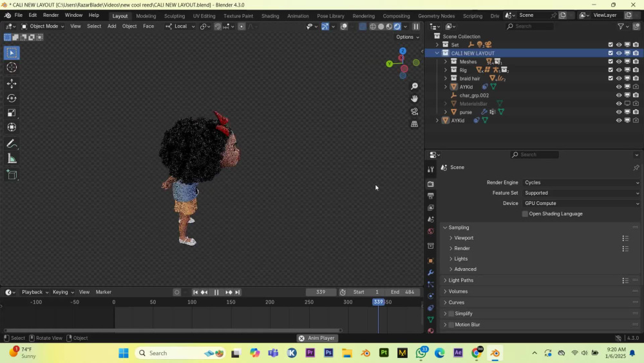Screen dimensions: 644x363
Task: Open the Render menu
Action: (x=51, y=15)
